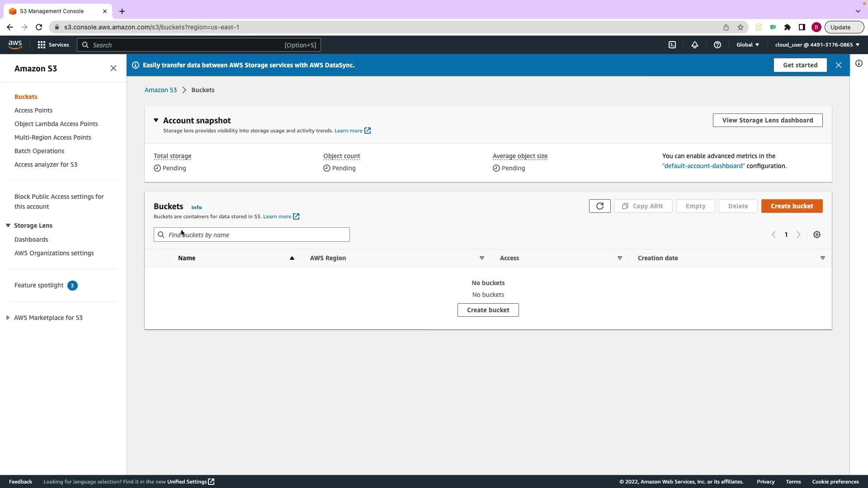
Task: Open table preferences gear icon
Action: tap(817, 235)
